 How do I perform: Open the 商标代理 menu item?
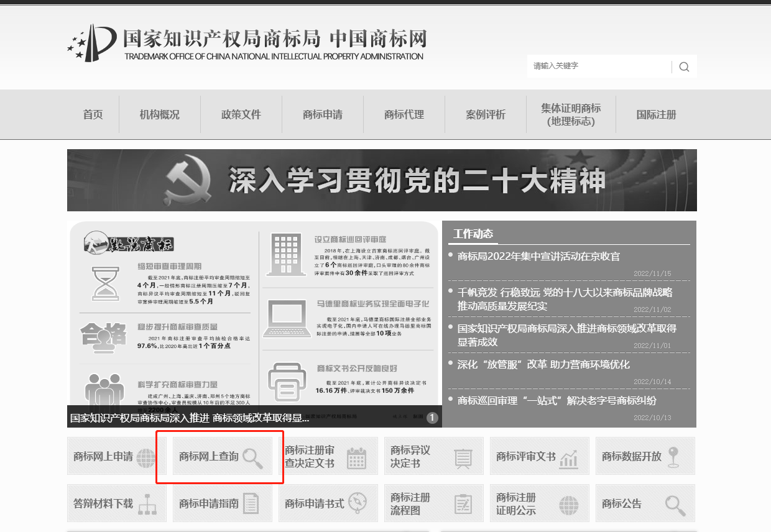(x=404, y=114)
